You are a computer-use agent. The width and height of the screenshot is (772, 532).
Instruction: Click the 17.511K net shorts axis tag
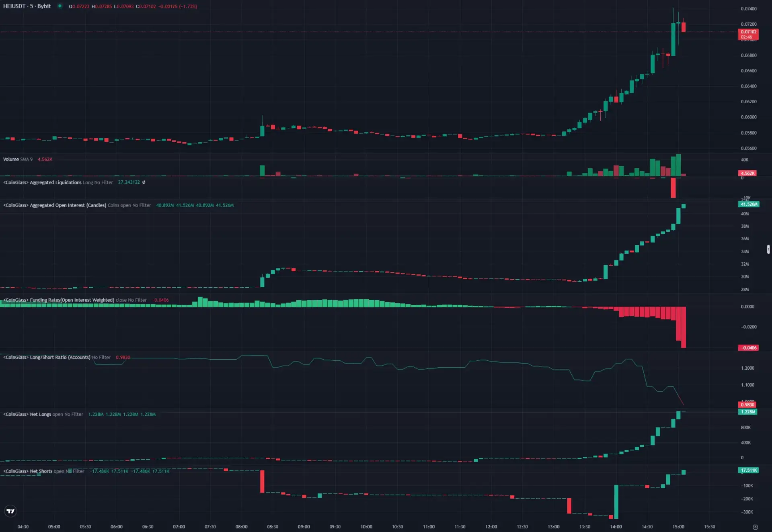[749, 470]
